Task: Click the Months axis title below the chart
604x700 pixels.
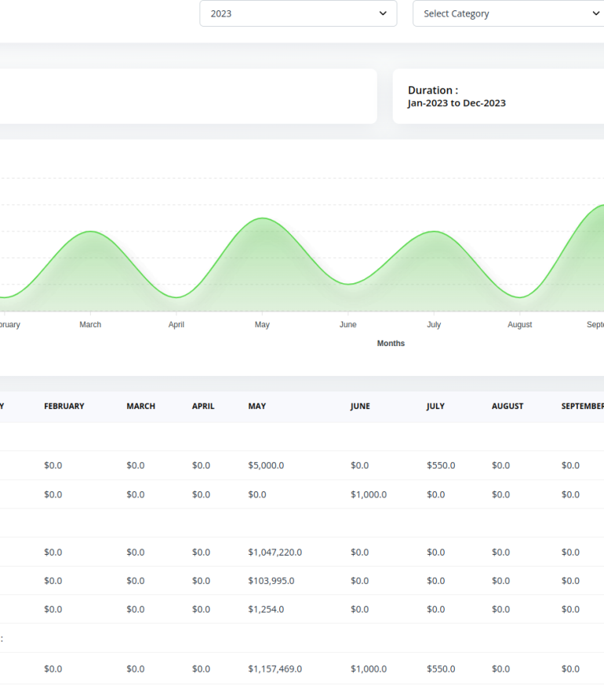Action: tap(391, 344)
